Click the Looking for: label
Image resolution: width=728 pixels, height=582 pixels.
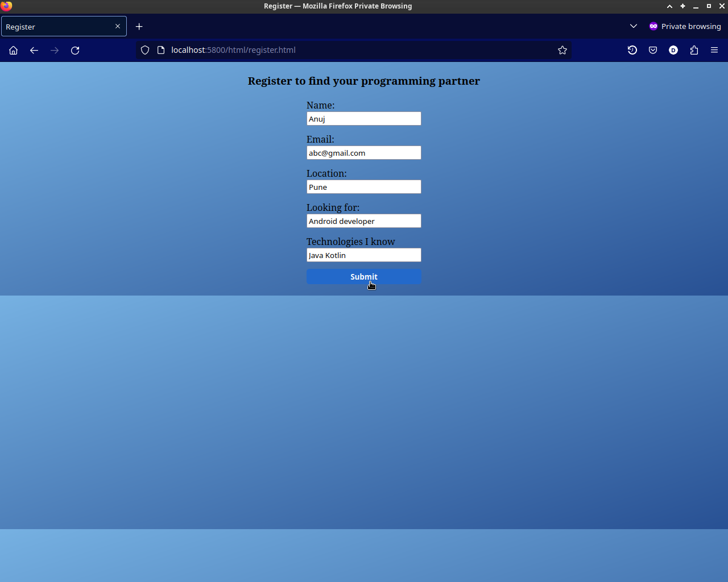click(x=333, y=207)
